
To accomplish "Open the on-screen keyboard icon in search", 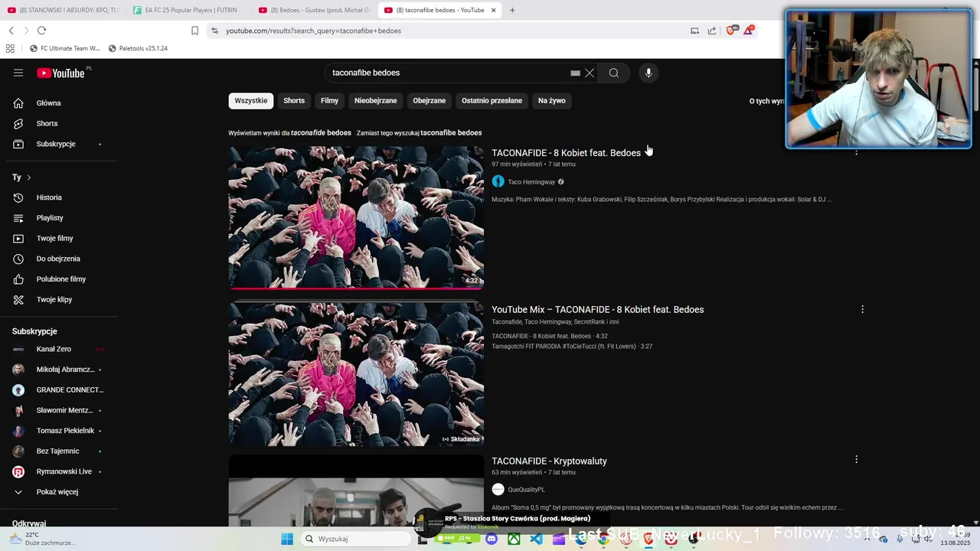I will click(575, 73).
